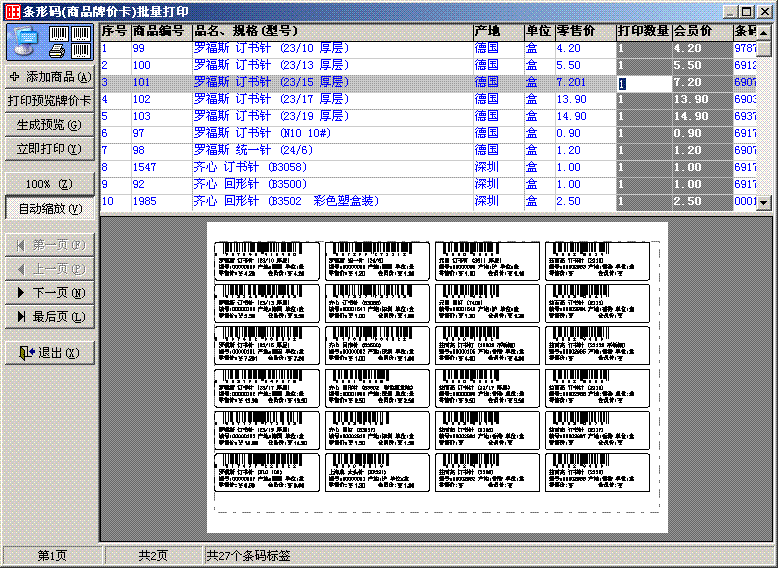778x568 pixels.
Task: Click the first barcode label in preview
Action: tap(267, 261)
